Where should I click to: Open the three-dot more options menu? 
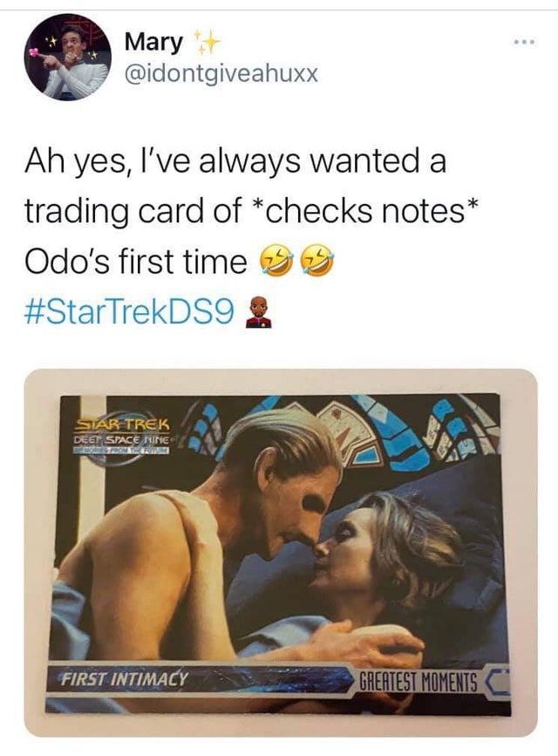click(524, 43)
